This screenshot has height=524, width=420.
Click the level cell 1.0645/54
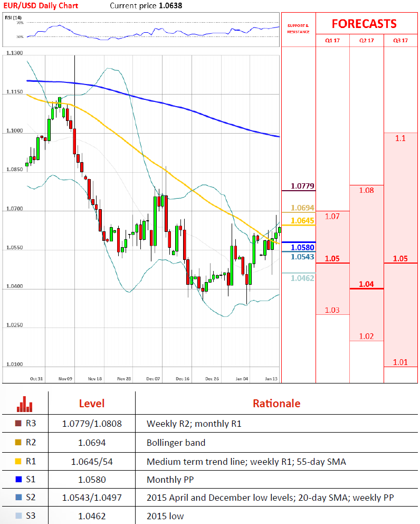coord(92,462)
